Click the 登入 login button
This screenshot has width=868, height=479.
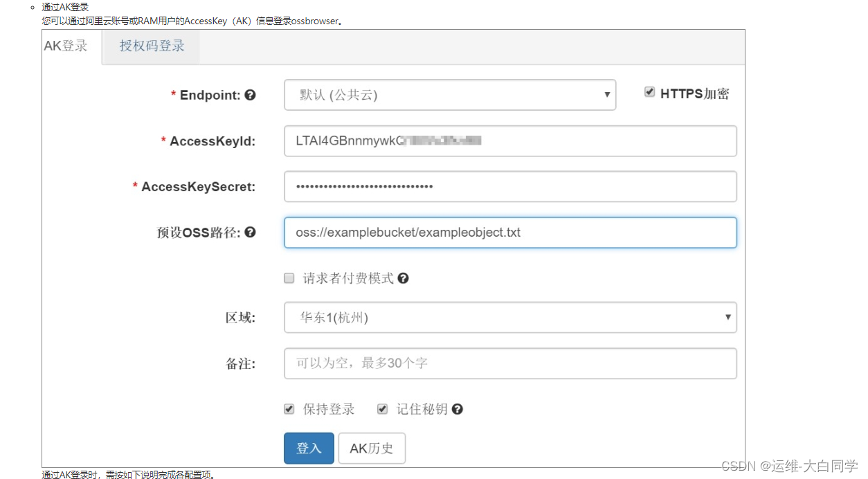point(309,448)
